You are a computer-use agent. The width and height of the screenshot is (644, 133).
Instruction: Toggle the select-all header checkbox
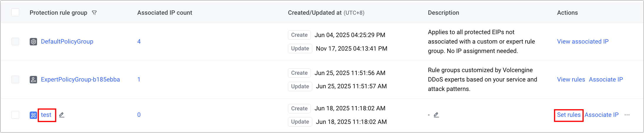pos(15,12)
